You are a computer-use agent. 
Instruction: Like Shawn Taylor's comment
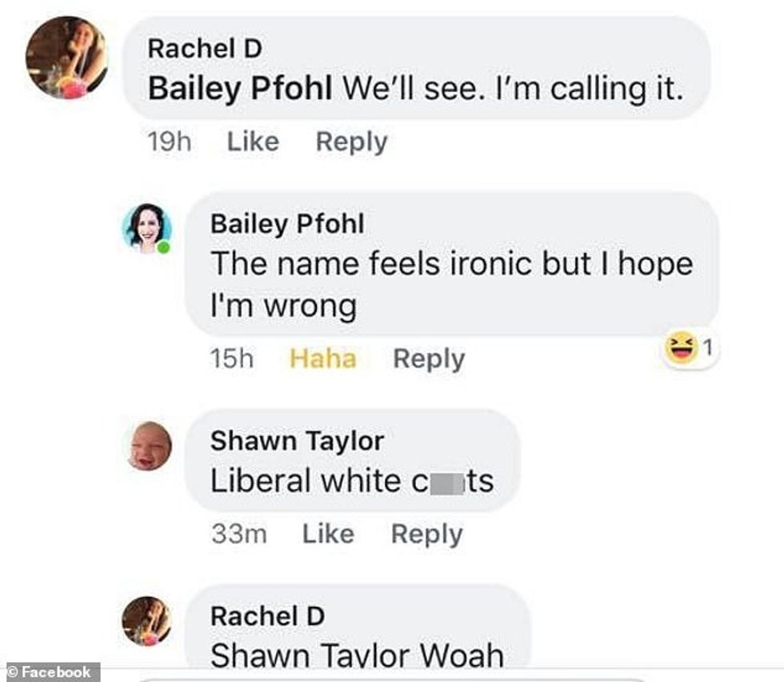328,533
